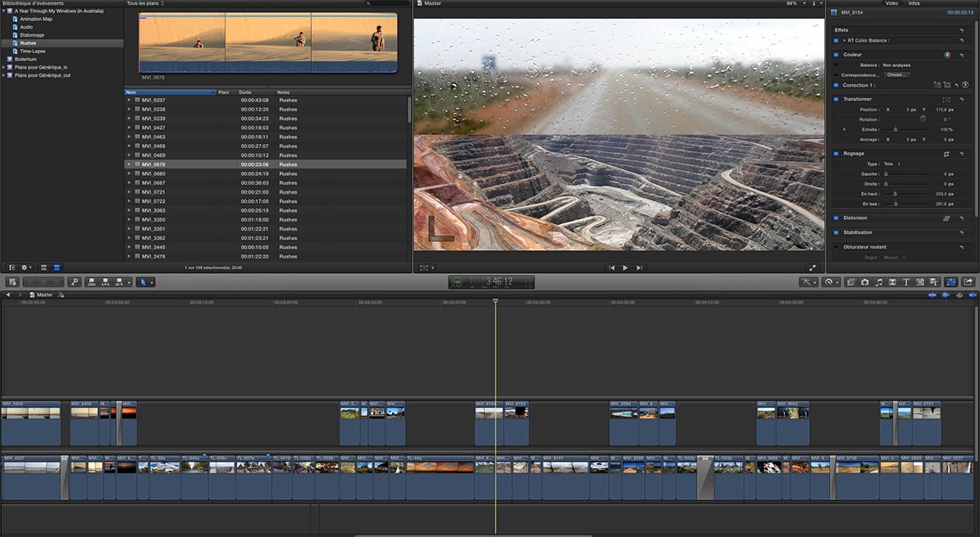The image size is (980, 537).
Task: Open the Tous les plans filter dropdown
Action: point(145,3)
